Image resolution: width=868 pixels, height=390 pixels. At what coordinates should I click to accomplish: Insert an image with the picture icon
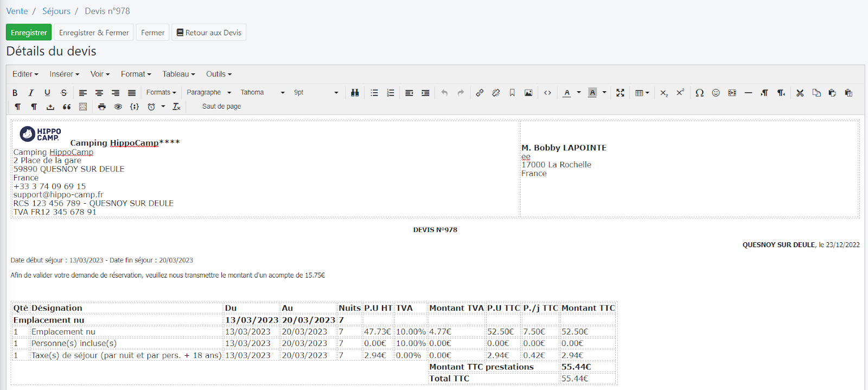pos(528,93)
